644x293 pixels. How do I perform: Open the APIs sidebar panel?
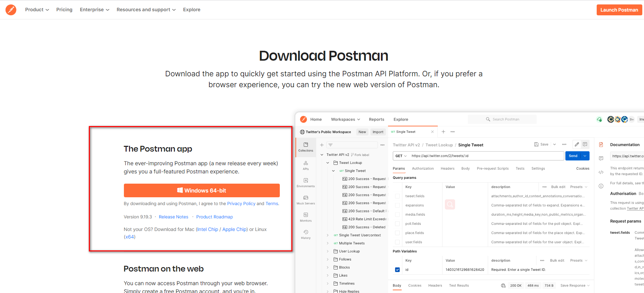pos(306,165)
